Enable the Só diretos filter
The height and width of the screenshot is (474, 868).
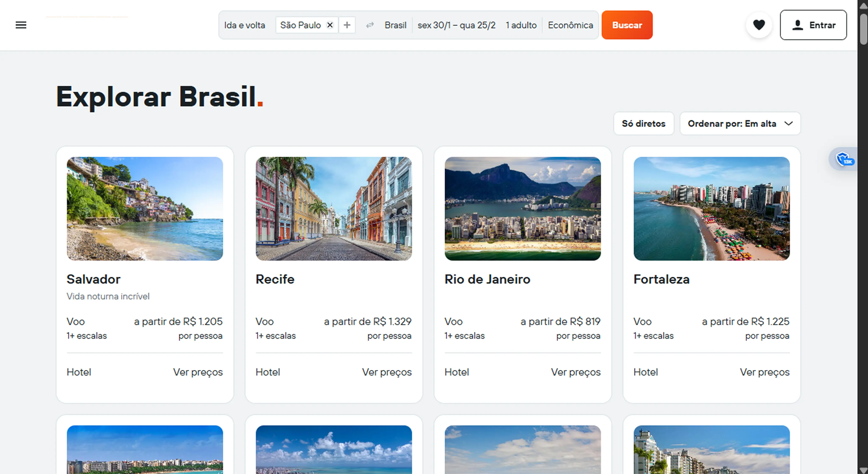[644, 123]
